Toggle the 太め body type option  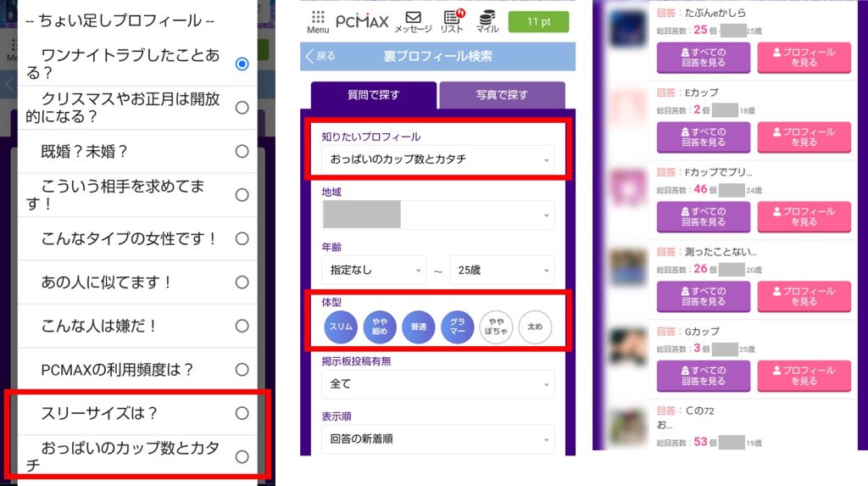tap(535, 327)
